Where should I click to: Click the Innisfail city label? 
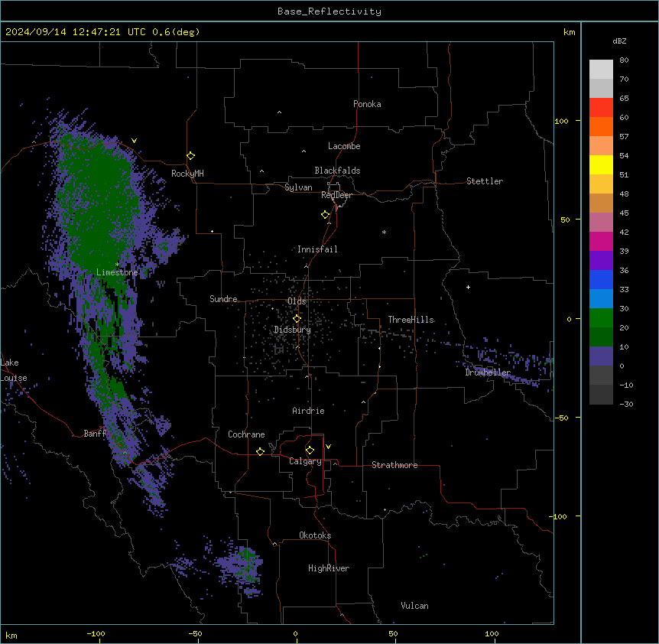tap(317, 249)
